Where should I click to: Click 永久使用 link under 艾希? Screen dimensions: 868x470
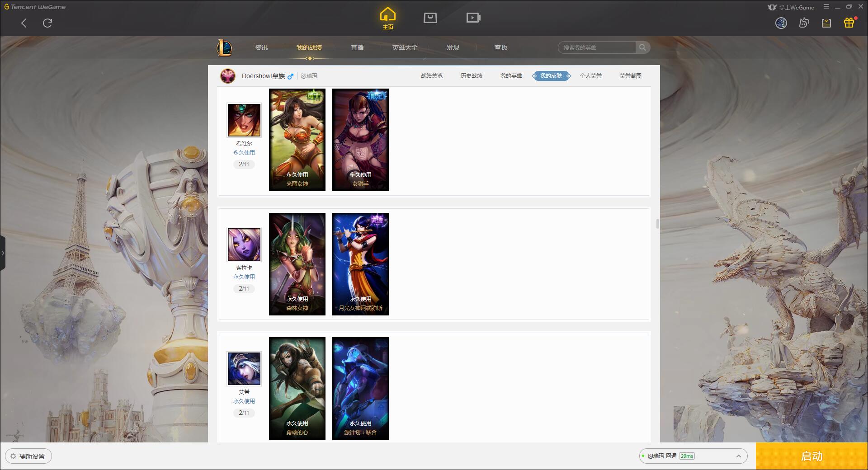(244, 401)
